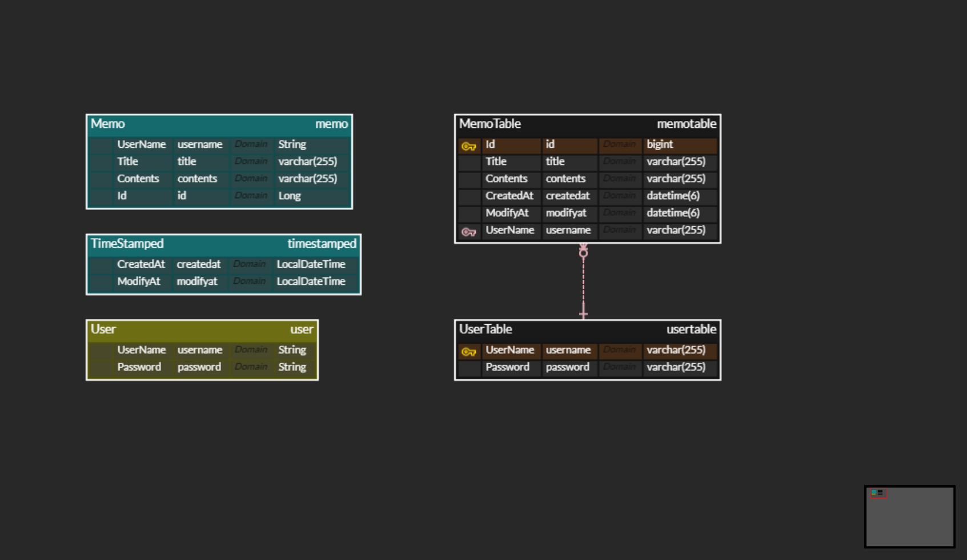Select capitalized 'Id' logical column in the bigint row
967x560 pixels.
[x=491, y=144]
